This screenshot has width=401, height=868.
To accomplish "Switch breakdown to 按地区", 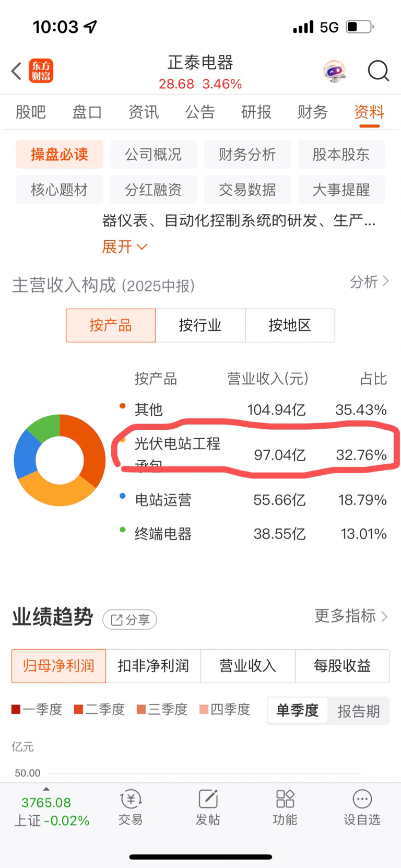I will (x=290, y=325).
